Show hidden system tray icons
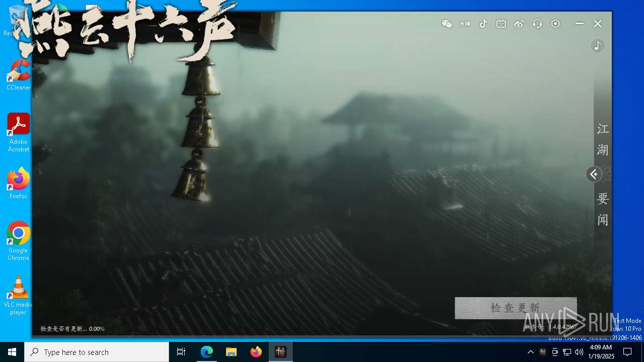This screenshot has height=362, width=644. 530,352
